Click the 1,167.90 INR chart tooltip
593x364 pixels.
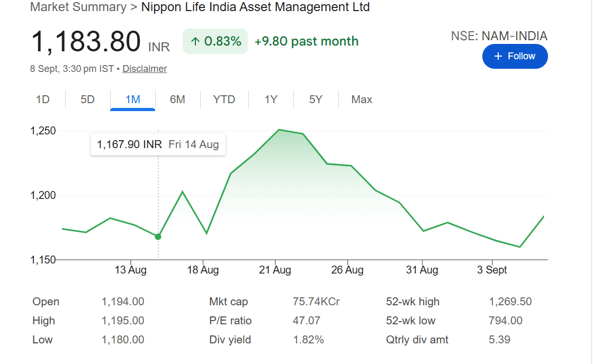pos(158,144)
